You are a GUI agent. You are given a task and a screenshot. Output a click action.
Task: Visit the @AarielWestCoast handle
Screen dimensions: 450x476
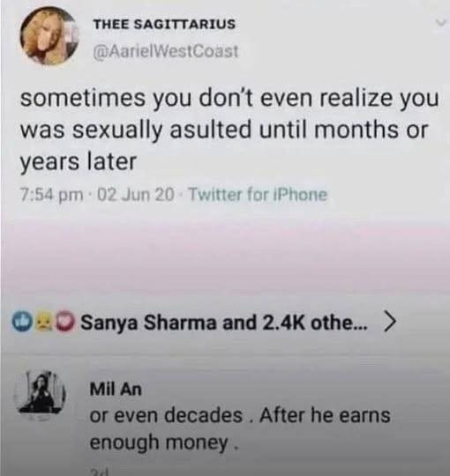click(x=166, y=51)
